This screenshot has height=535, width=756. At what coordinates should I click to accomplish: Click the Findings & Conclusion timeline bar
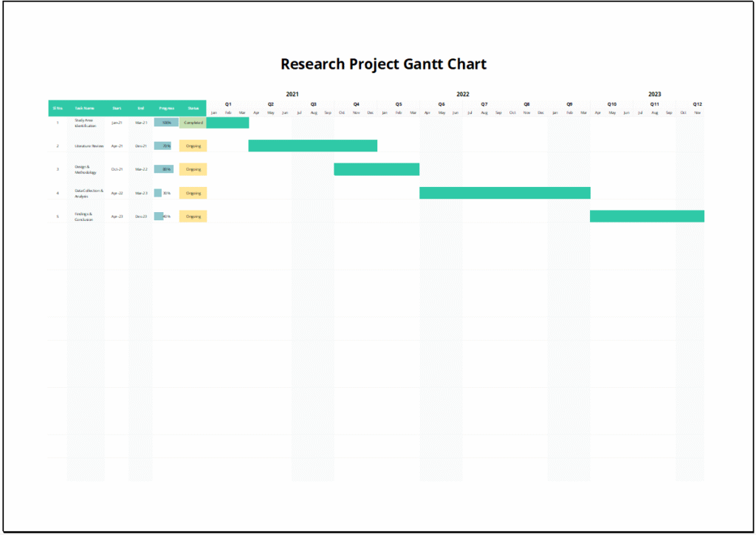coord(647,216)
